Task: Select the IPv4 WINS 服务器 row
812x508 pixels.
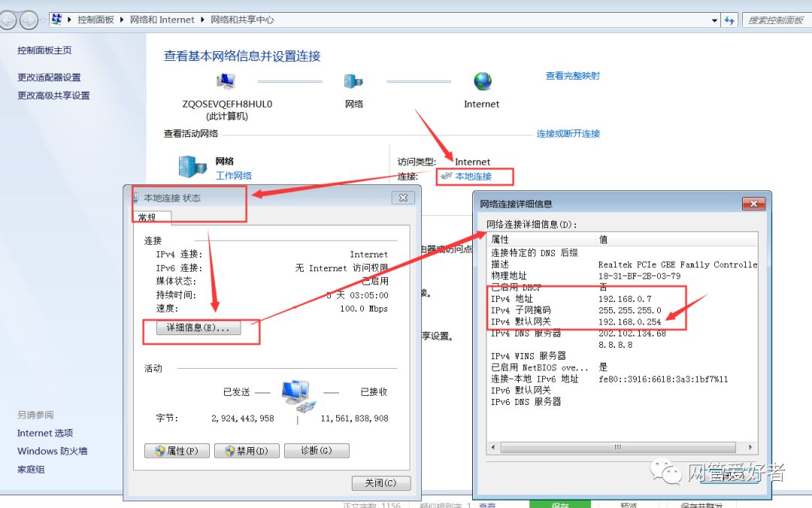Action: click(x=622, y=356)
